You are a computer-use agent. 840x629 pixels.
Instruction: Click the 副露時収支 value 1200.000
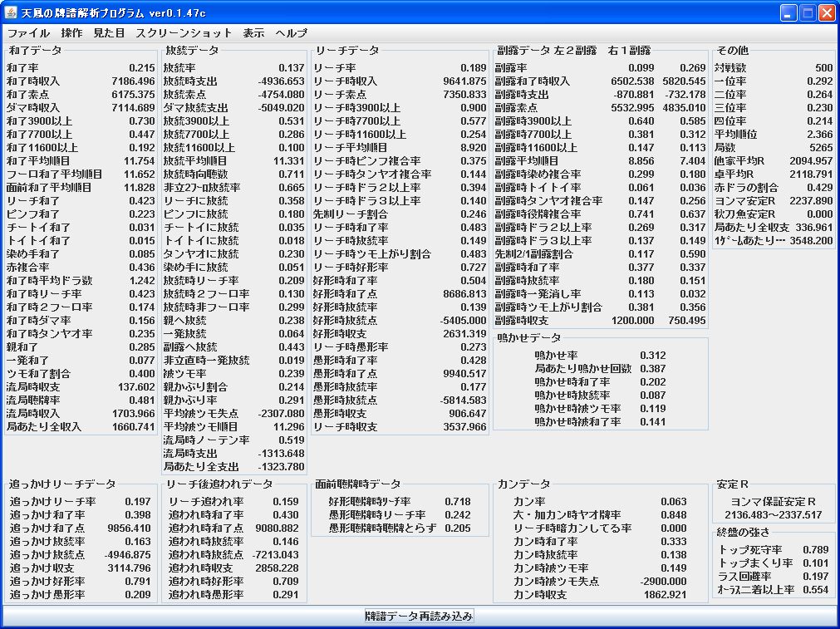[x=632, y=321]
